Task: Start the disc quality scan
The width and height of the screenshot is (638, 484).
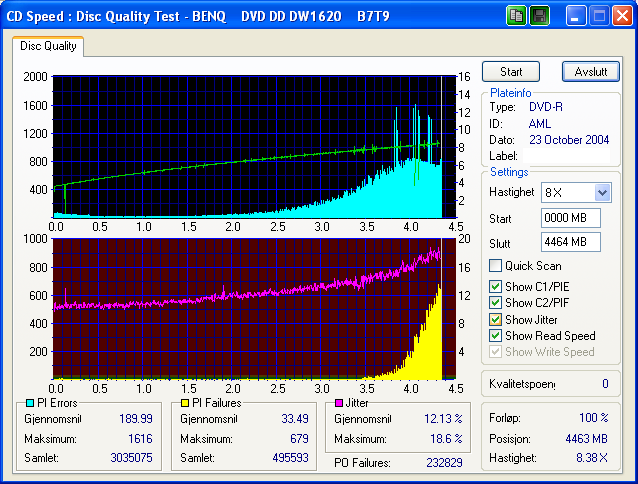Action: (511, 72)
